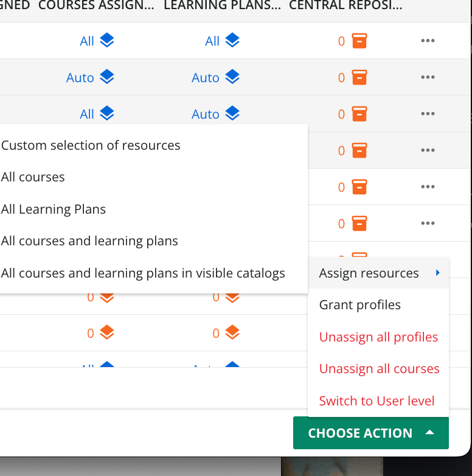Expand the Assign resources submenu arrow

tap(438, 273)
